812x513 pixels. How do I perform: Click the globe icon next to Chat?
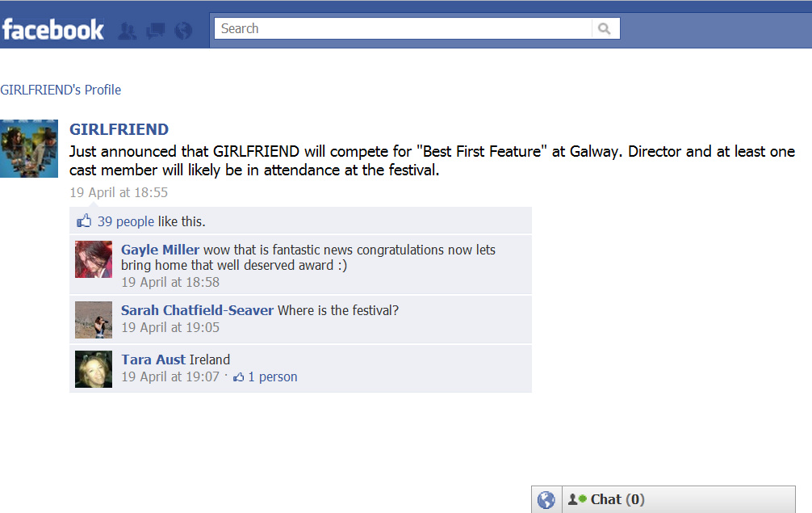point(546,500)
